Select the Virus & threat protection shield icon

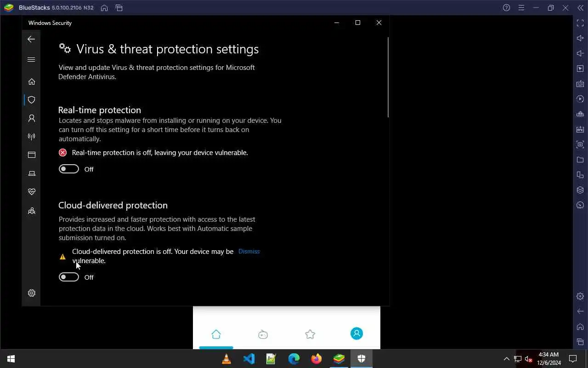pyautogui.click(x=32, y=100)
